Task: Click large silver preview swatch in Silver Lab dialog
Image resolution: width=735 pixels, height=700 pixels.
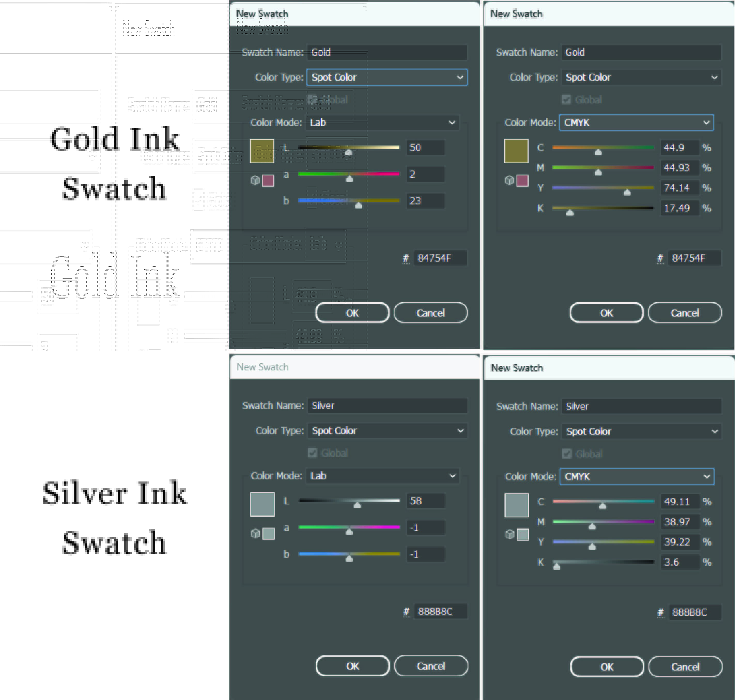Action: tap(262, 504)
